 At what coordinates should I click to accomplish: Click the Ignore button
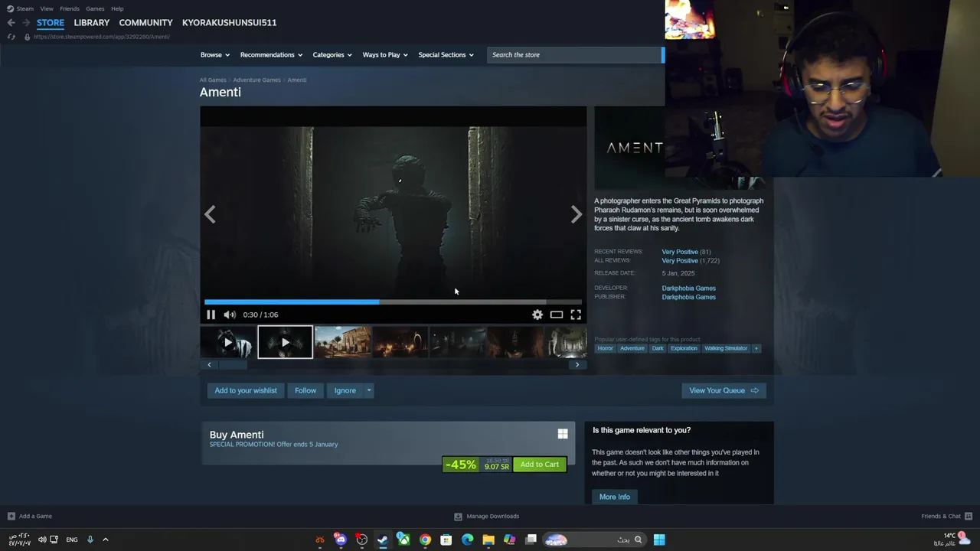[345, 390]
